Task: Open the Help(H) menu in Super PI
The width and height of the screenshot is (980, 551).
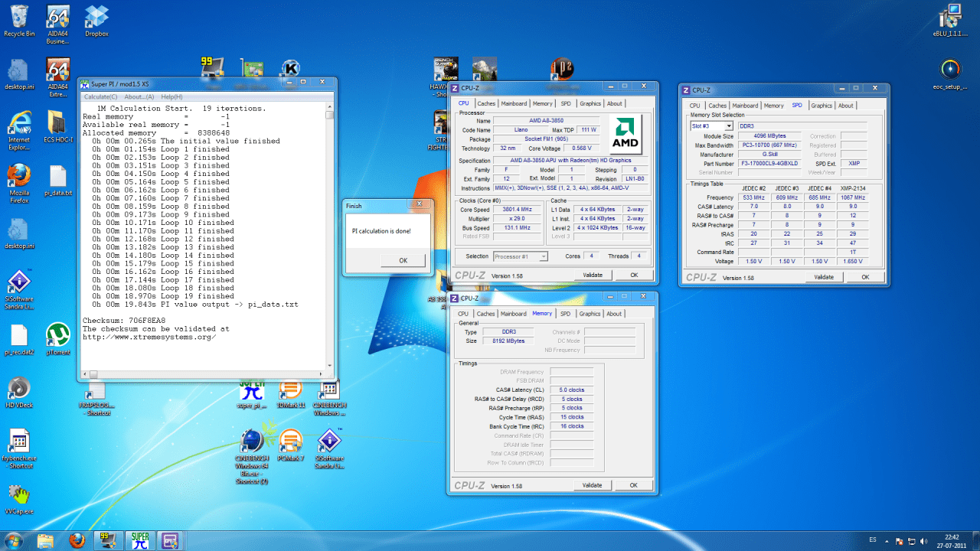Action: click(171, 97)
